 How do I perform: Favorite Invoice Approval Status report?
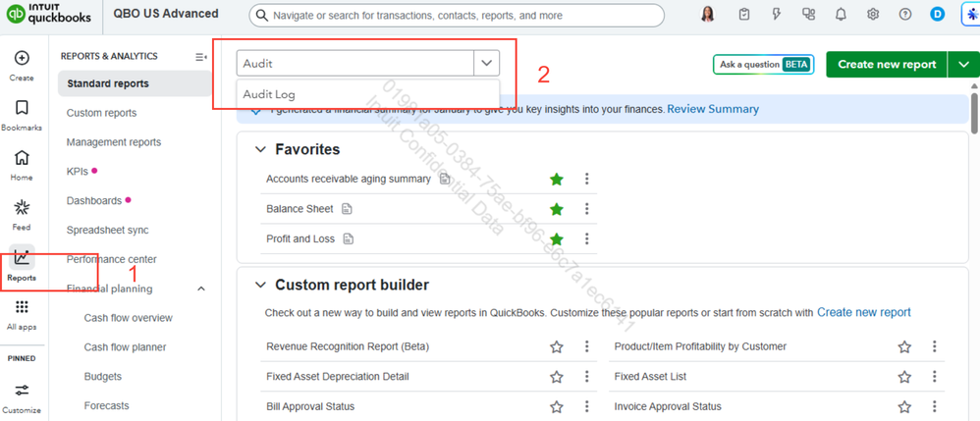(904, 406)
